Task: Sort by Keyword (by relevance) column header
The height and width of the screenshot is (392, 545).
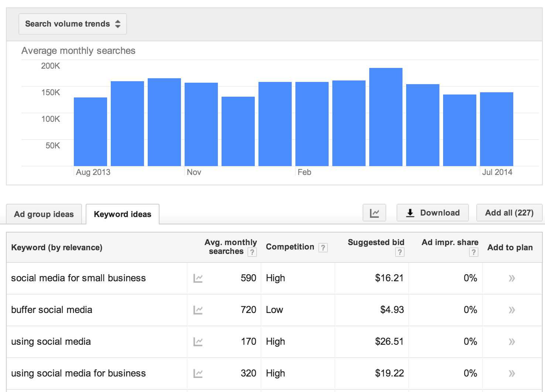Action: (x=57, y=247)
